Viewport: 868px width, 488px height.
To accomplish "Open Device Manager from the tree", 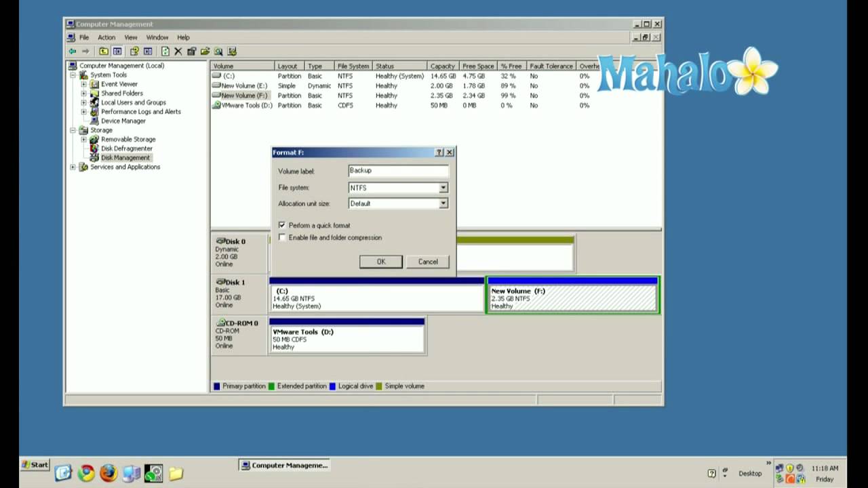I will pos(123,121).
